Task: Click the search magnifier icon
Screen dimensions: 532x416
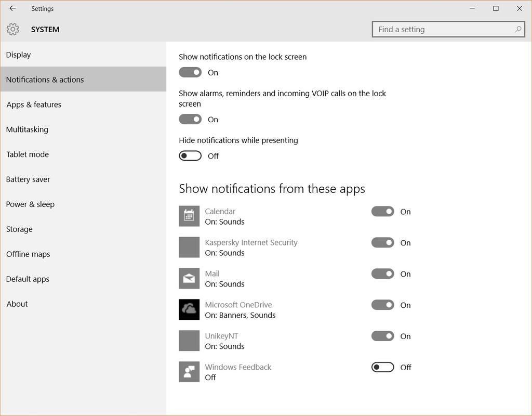Action: (518, 30)
